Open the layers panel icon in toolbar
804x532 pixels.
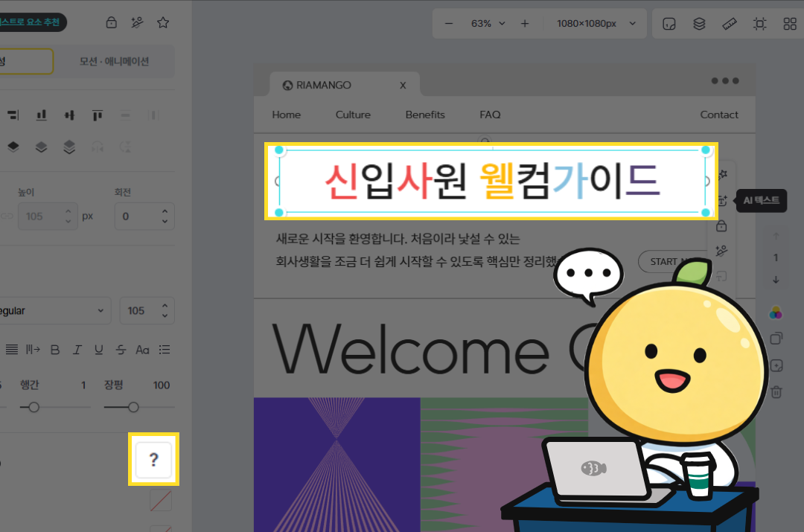699,24
